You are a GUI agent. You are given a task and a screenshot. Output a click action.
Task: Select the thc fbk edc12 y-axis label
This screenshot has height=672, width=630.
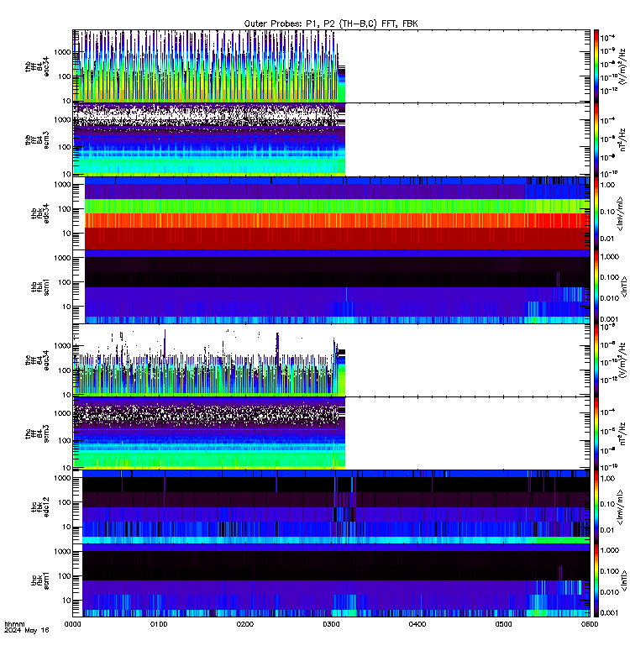tap(40, 507)
